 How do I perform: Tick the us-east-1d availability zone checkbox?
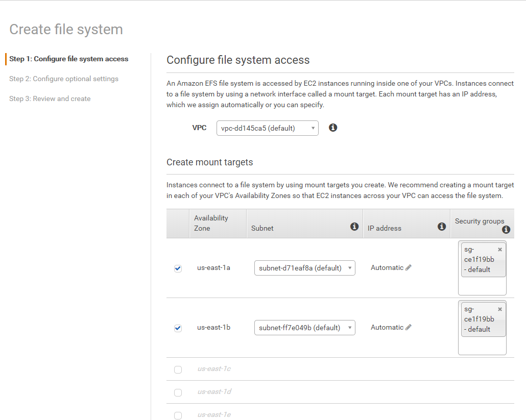178,392
